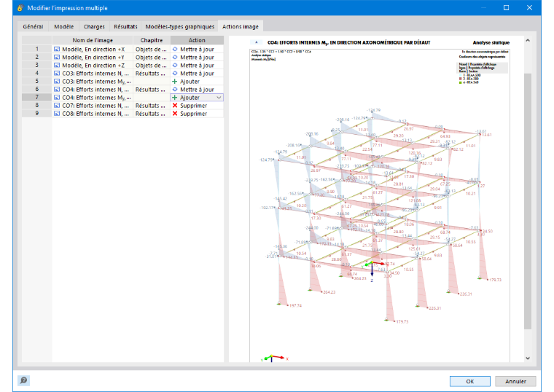Click the 'Ajouter' action text in row 5
The image size is (554, 392).
click(x=190, y=82)
